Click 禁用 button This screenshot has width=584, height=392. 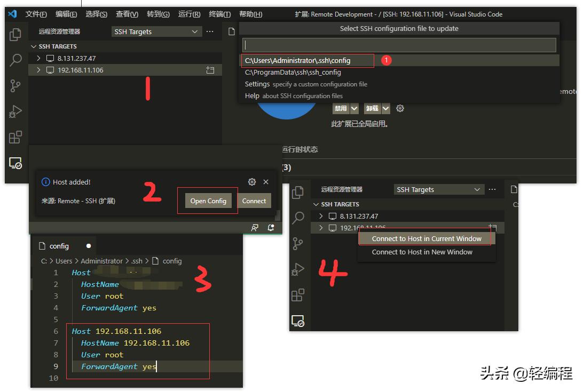point(341,108)
